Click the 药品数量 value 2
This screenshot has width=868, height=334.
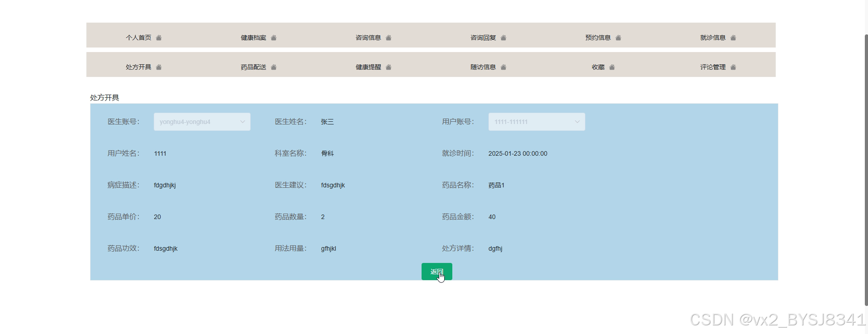[323, 217]
